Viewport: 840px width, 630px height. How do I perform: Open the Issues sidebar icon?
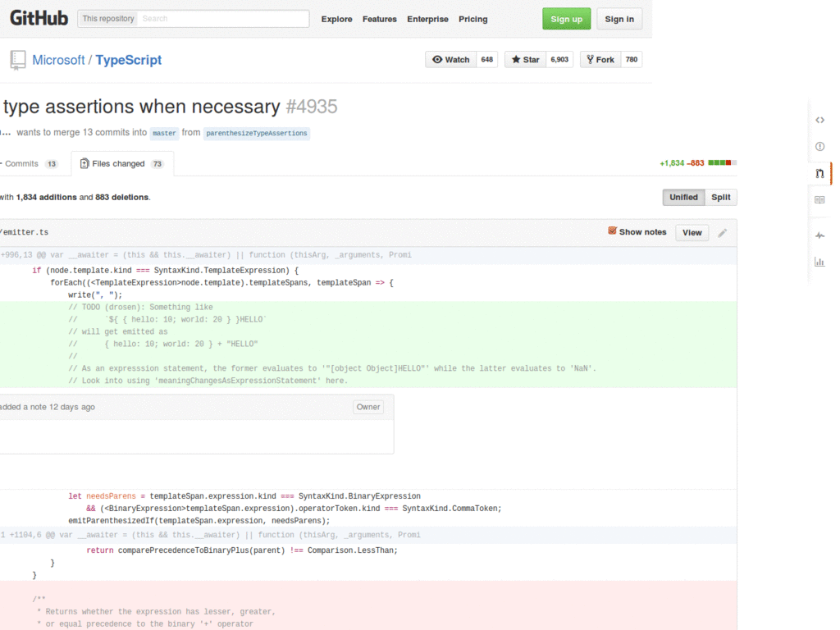[819, 146]
